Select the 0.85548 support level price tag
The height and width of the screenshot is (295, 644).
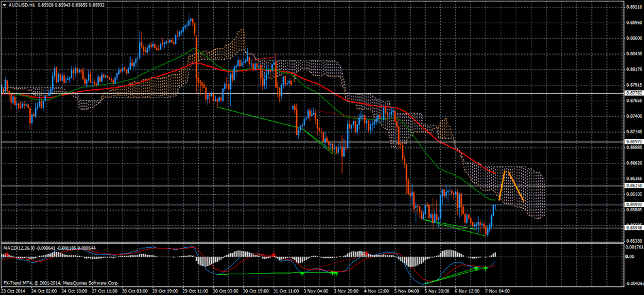(634, 227)
